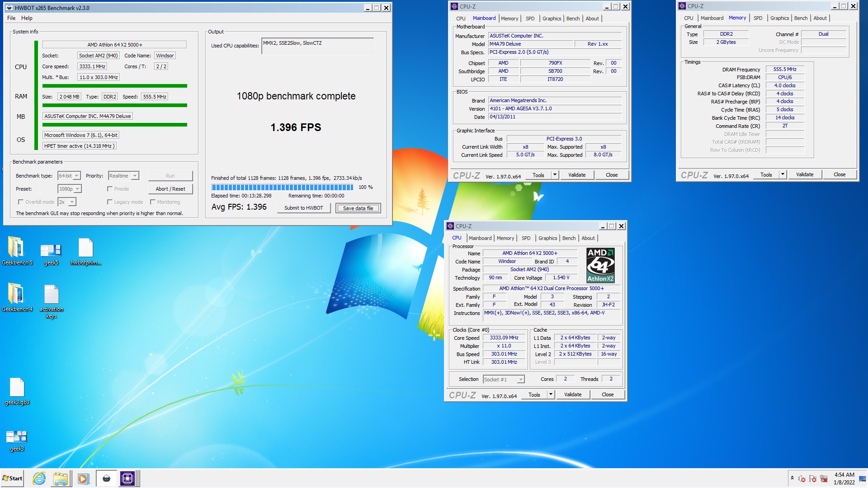This screenshot has height=488, width=868.
Task: Open Geekbench 4 folder on desktop
Action: [x=17, y=297]
